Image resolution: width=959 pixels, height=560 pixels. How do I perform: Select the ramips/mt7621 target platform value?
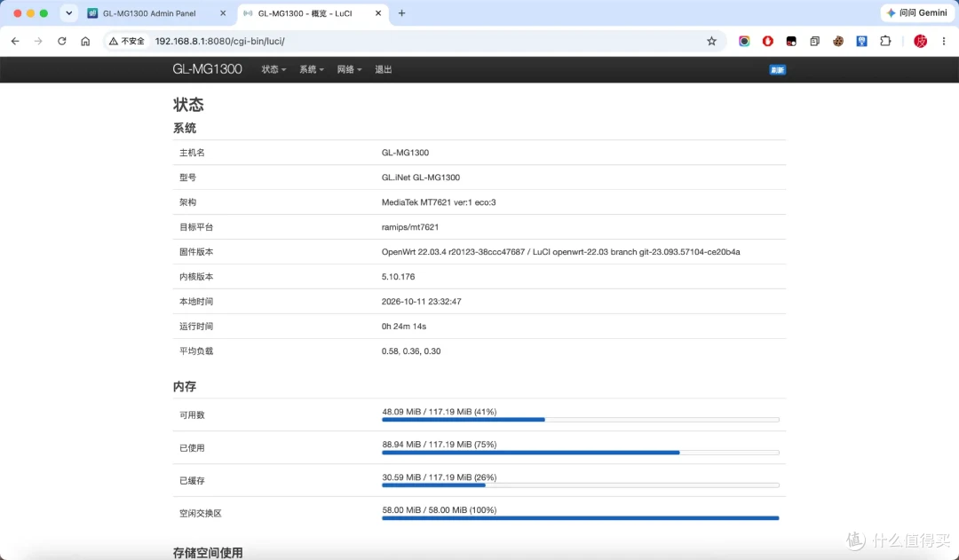pos(409,227)
